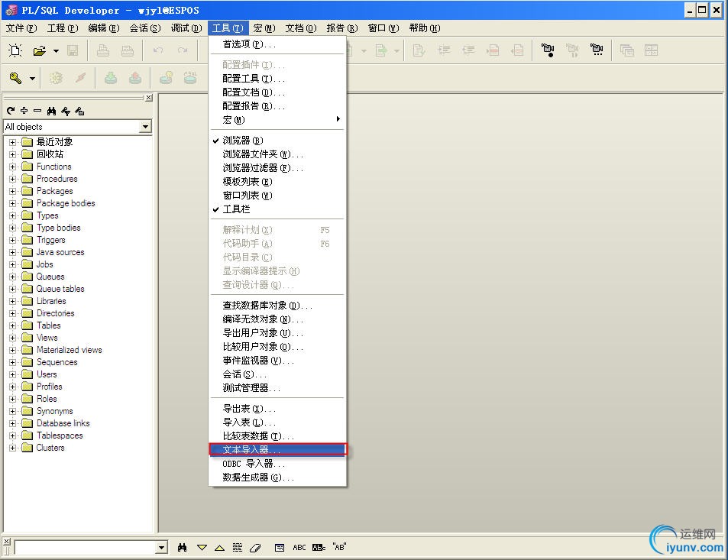Click the search in window list icon
728x560 pixels.
(x=280, y=548)
